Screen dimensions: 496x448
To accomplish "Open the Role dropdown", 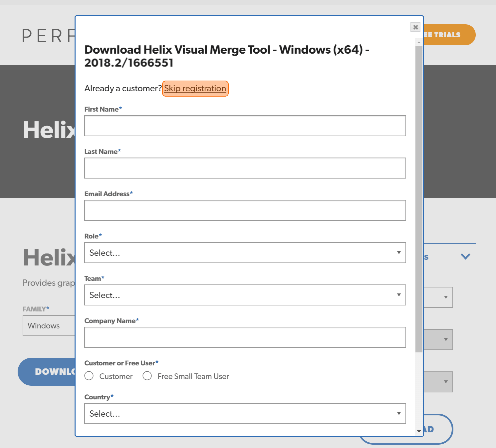I will pos(245,253).
